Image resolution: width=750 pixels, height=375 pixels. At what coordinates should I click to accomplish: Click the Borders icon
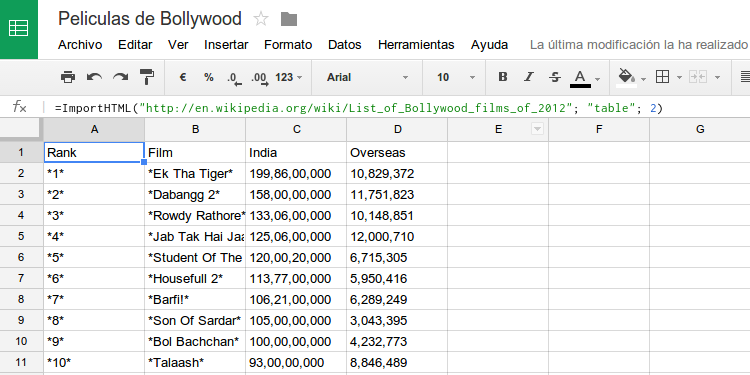tap(662, 77)
